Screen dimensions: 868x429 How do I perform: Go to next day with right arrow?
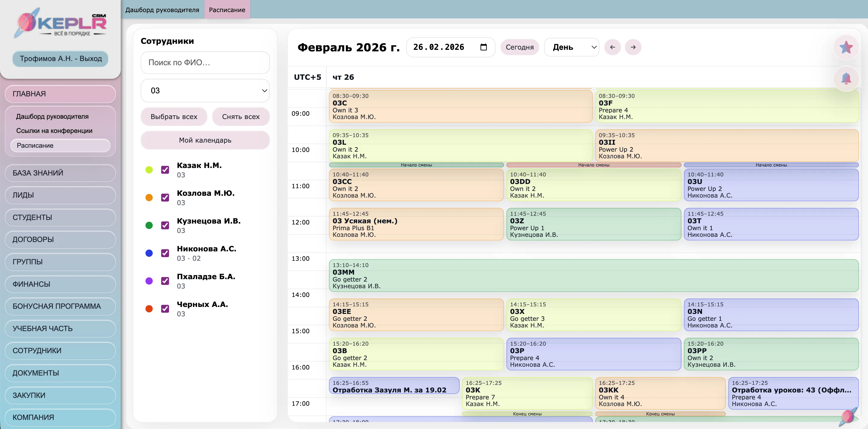[633, 47]
